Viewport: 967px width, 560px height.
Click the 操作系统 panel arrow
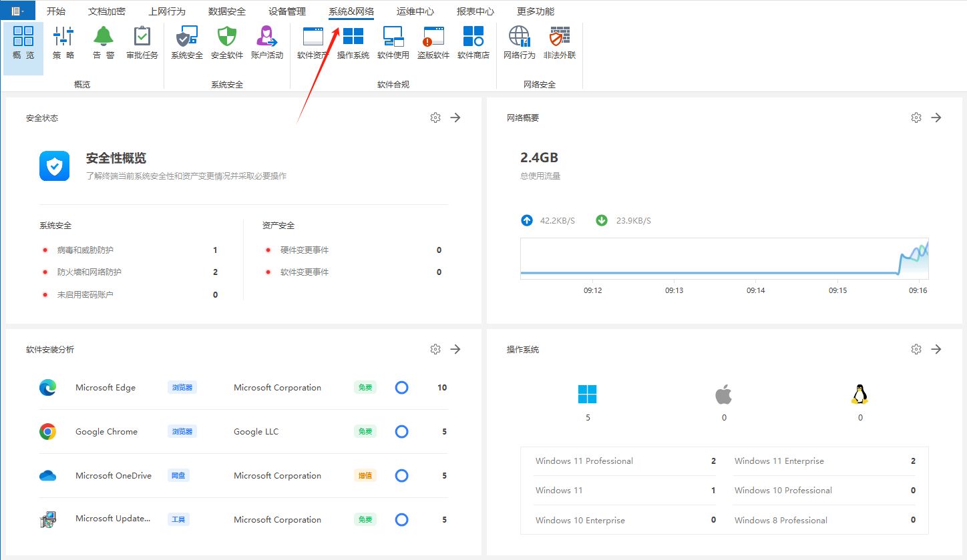tap(936, 349)
